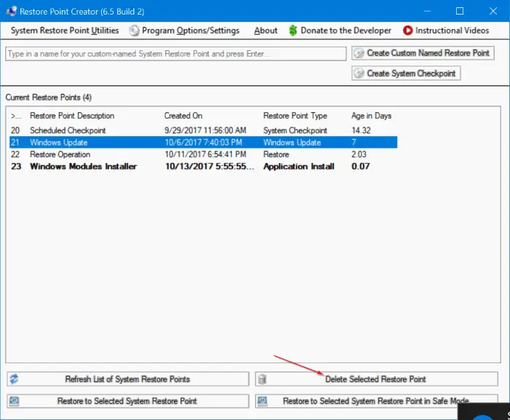Select the Windows Modules Installer row

pos(203,167)
